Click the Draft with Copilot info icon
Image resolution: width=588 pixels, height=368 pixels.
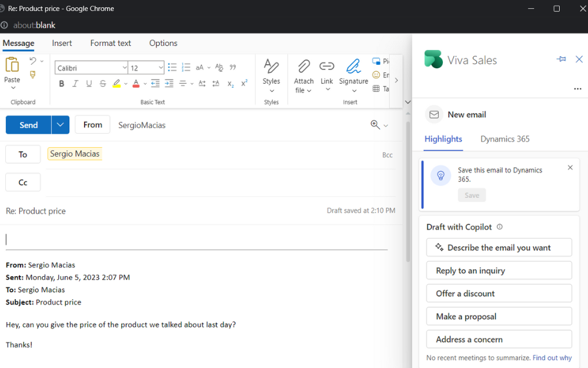499,227
